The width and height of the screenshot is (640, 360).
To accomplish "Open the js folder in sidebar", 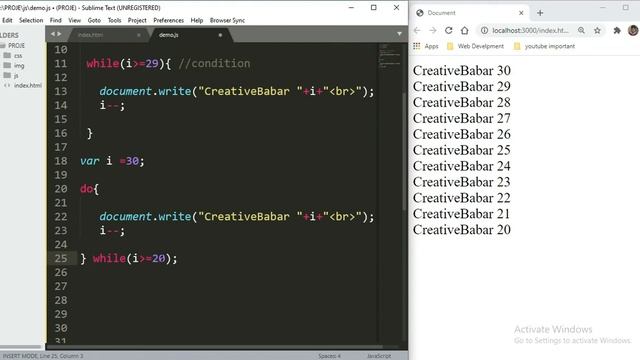I will (16, 76).
